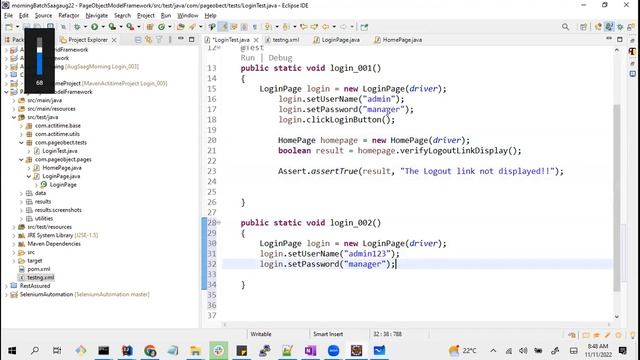Toggle Link with Editor in Project Explorer

click(149, 40)
